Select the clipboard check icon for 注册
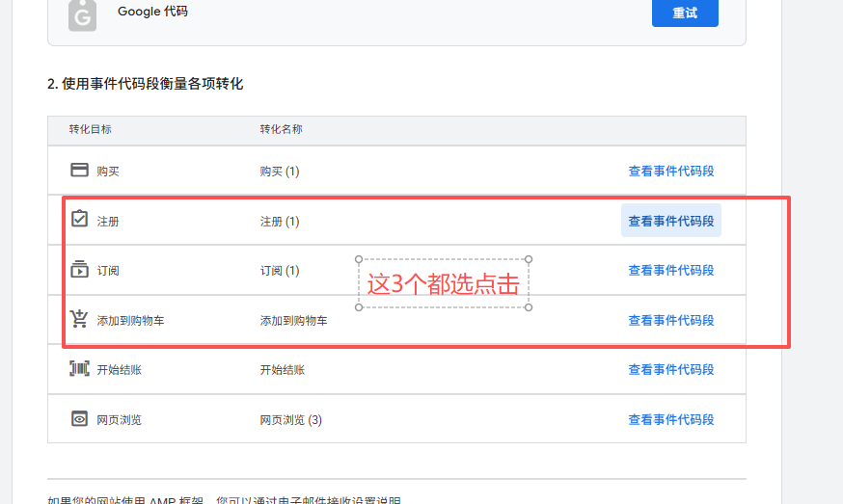Viewport: 843px width, 504px height. (x=79, y=220)
